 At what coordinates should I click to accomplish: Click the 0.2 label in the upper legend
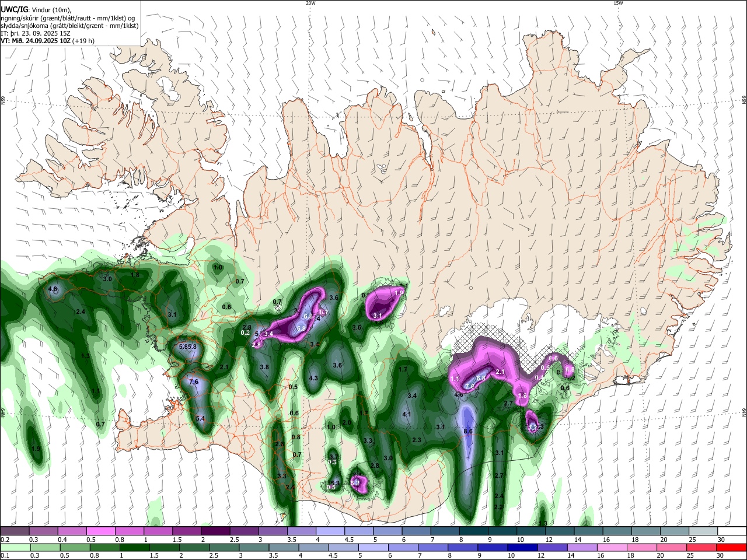click(4, 540)
